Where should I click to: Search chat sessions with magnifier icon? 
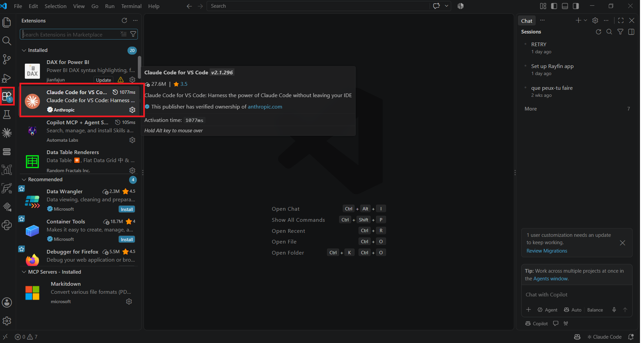click(609, 32)
